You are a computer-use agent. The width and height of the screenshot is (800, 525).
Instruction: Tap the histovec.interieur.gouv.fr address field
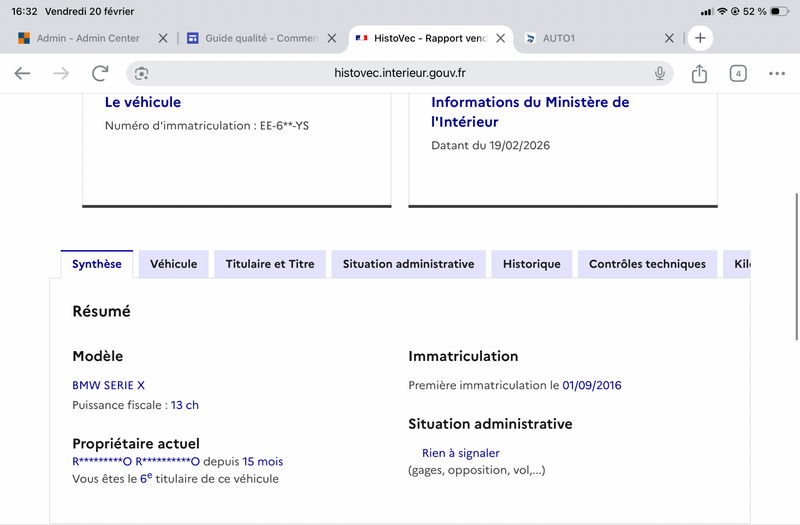click(x=400, y=73)
